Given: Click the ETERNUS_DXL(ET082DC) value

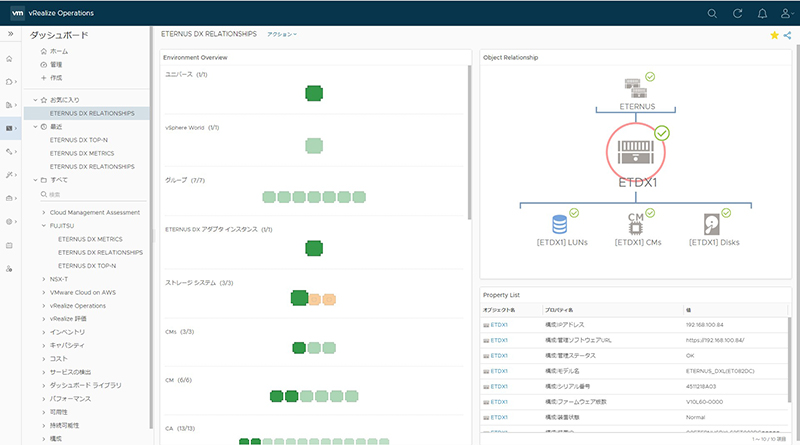Looking at the screenshot, I should [720, 371].
